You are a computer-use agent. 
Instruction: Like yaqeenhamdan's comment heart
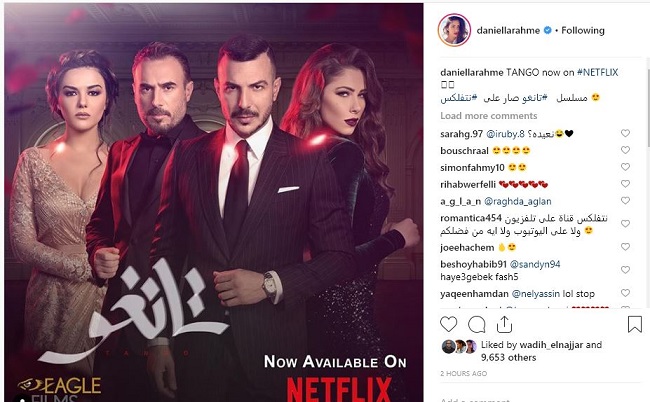[625, 293]
